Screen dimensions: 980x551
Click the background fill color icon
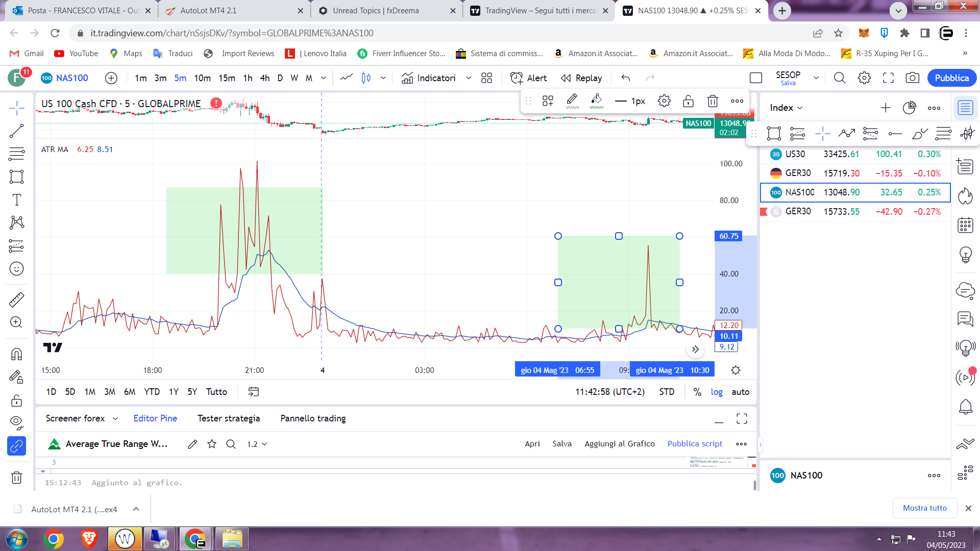pos(597,101)
